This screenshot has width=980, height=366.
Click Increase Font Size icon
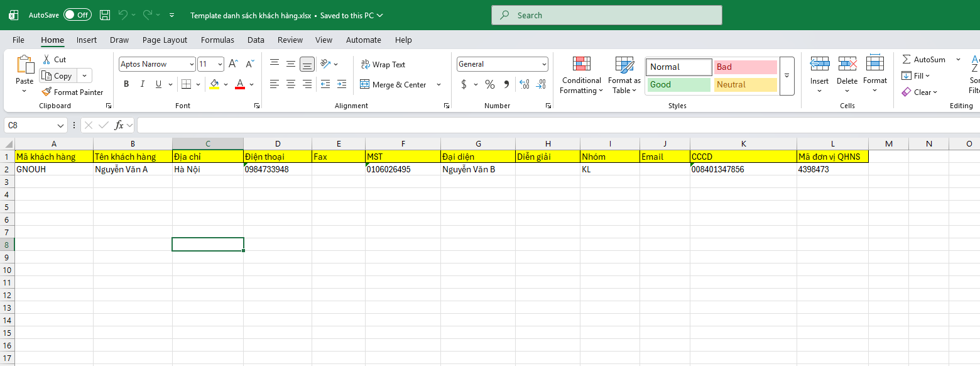pos(232,64)
